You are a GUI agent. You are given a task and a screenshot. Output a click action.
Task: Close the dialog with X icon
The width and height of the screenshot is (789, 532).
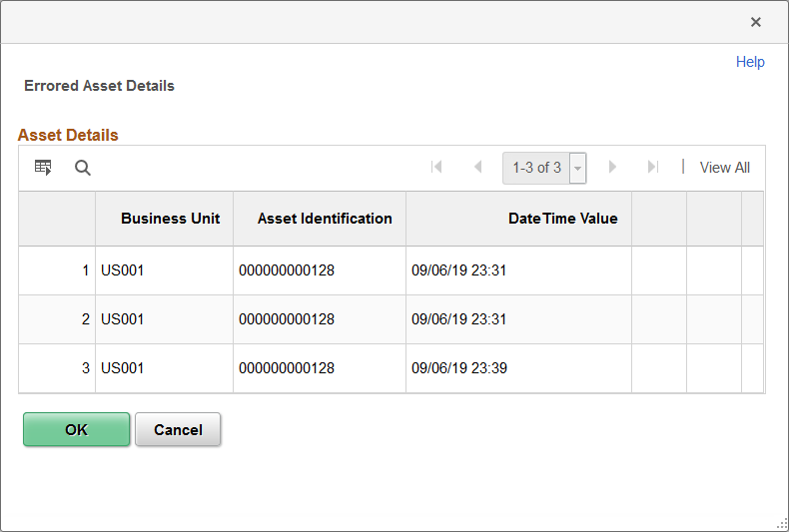tap(755, 22)
